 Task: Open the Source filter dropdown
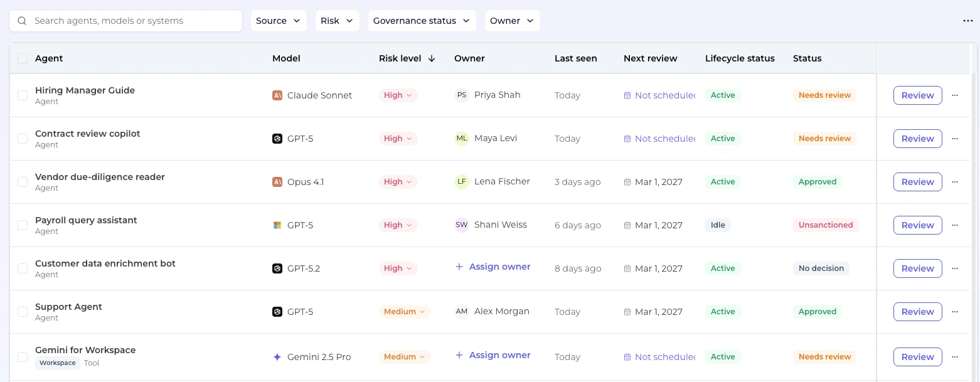click(279, 21)
